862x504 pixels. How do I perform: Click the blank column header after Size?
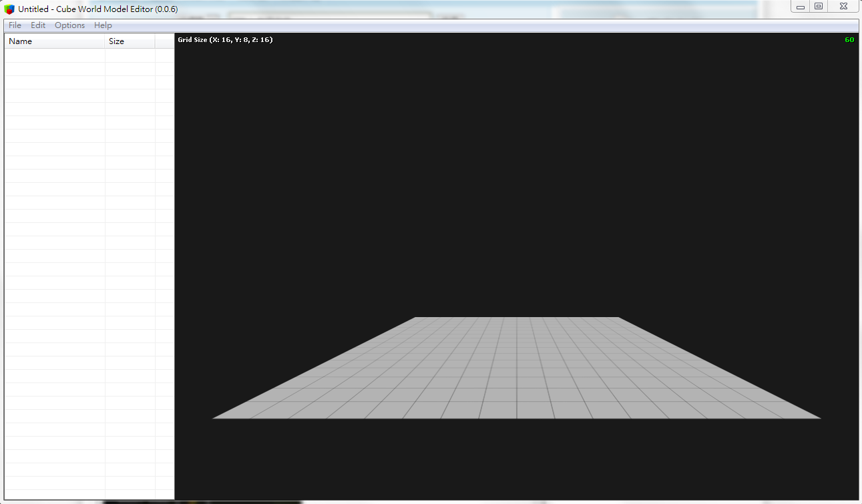pyautogui.click(x=164, y=41)
